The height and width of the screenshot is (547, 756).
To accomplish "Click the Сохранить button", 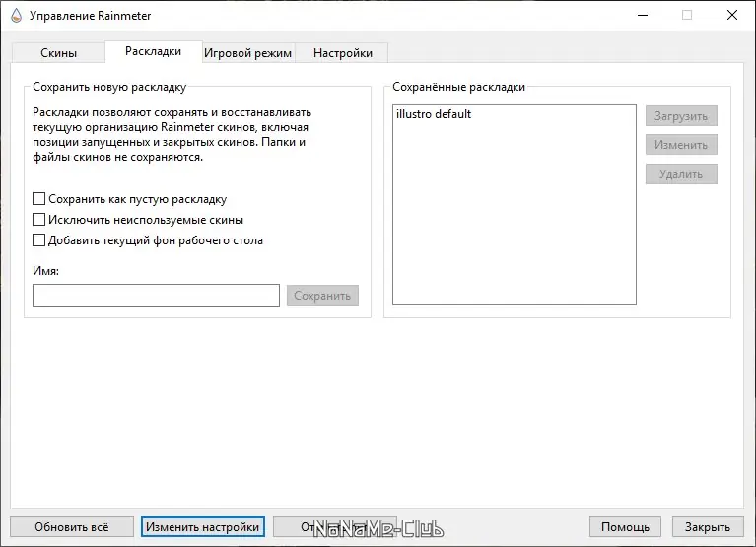I will click(322, 296).
